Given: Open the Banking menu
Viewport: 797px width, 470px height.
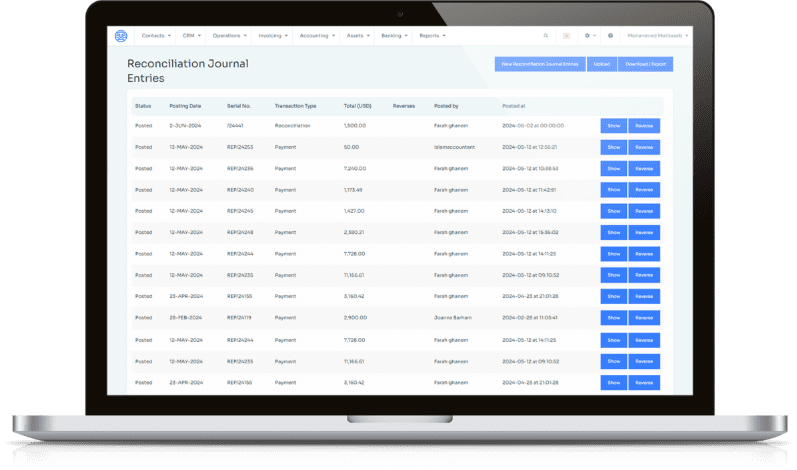Looking at the screenshot, I should click(394, 36).
